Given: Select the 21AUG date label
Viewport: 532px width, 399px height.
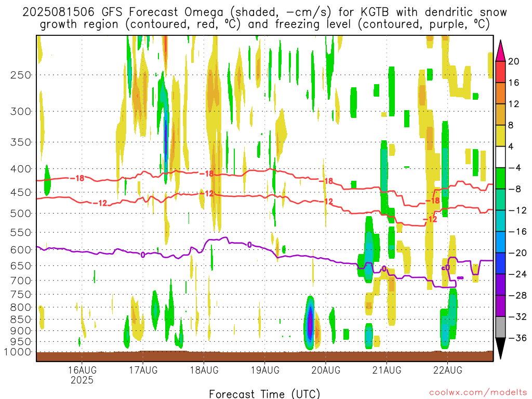Looking at the screenshot, I should click(387, 370).
